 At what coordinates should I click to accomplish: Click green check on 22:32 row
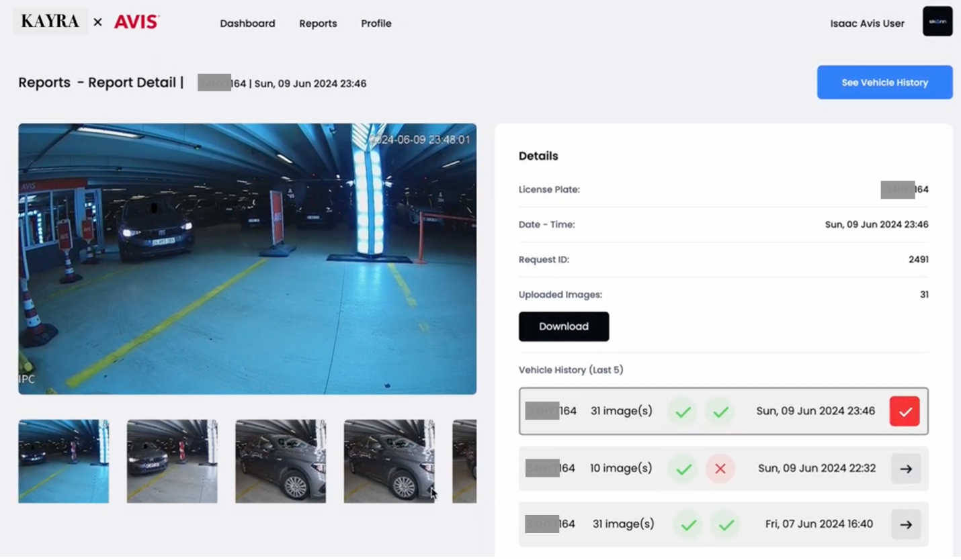(683, 469)
